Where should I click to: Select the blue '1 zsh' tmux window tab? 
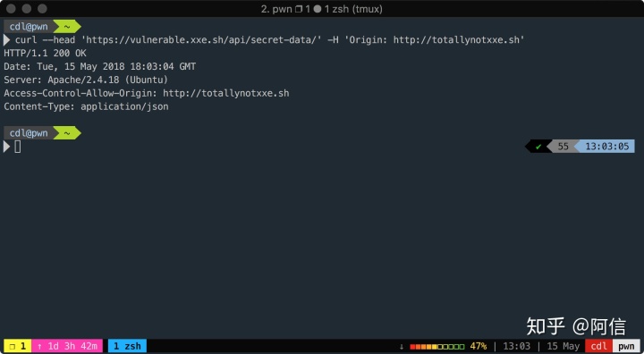pos(127,346)
